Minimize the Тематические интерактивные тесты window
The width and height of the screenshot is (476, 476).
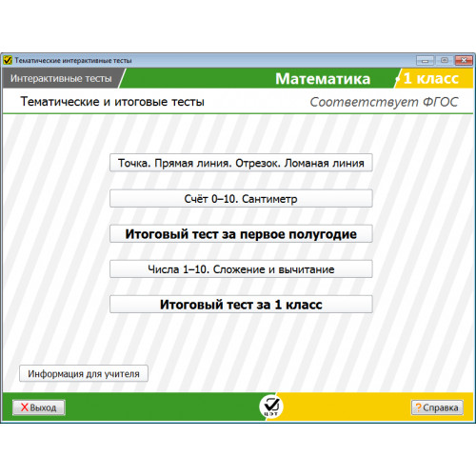(x=425, y=60)
